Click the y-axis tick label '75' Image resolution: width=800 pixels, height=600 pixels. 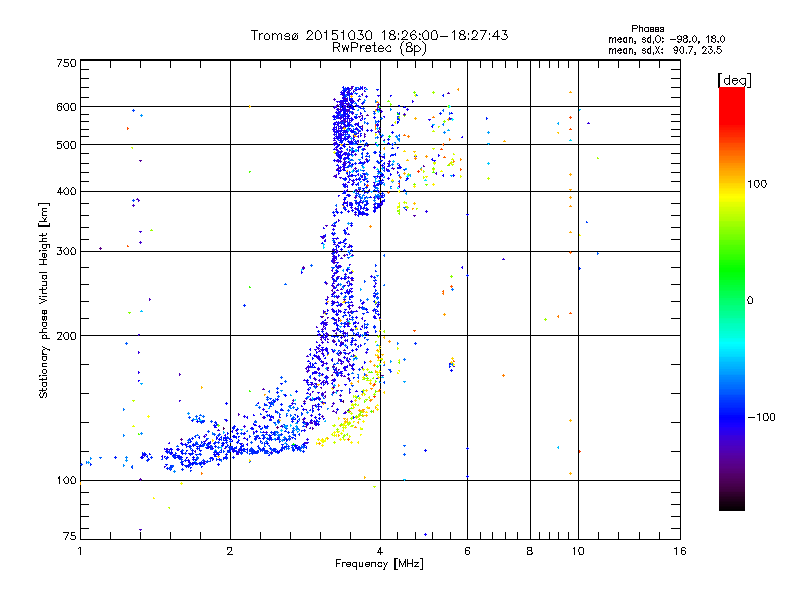coord(70,536)
